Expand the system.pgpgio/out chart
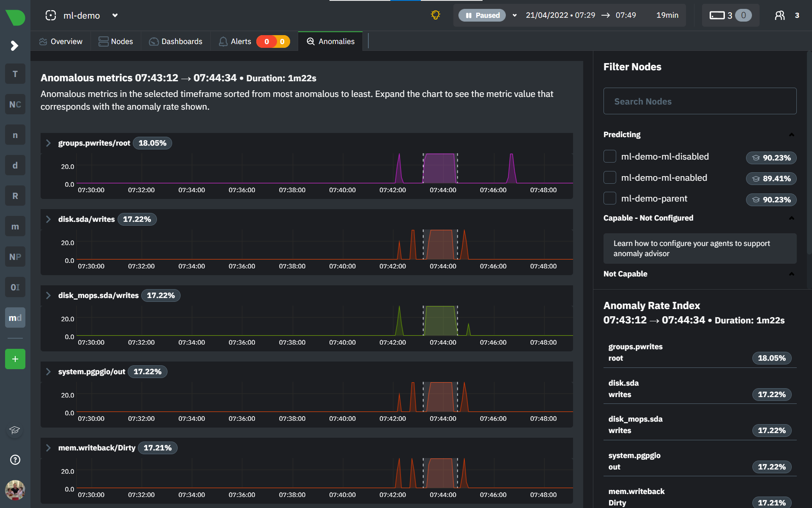 tap(48, 372)
